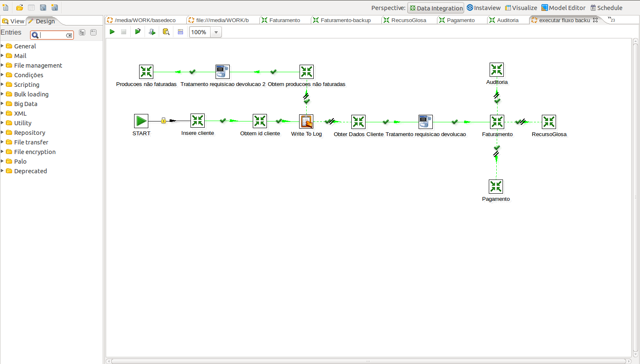Toggle the lock icon on START hop
Image resolution: width=640 pixels, height=364 pixels.
pyautogui.click(x=164, y=121)
